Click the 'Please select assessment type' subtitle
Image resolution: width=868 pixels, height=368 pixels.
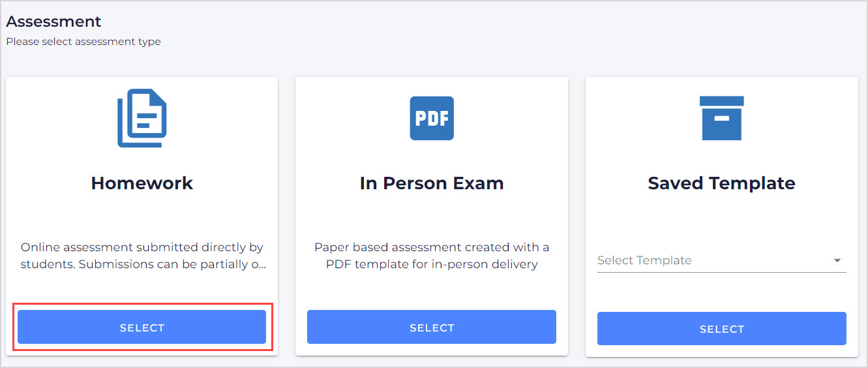(x=83, y=42)
